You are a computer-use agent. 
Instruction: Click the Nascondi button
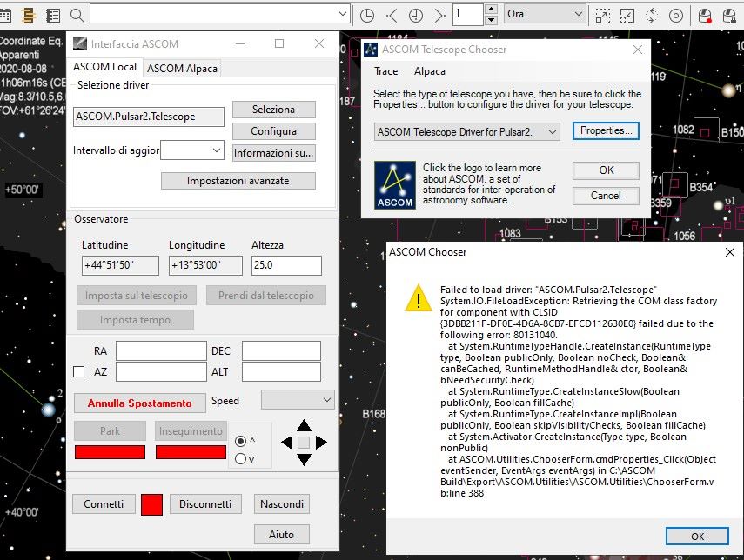(282, 504)
